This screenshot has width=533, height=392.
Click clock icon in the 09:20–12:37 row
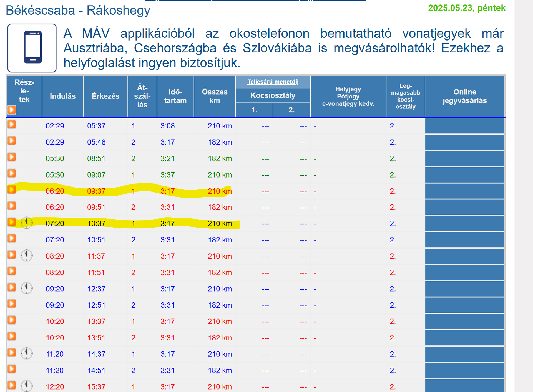pos(27,288)
